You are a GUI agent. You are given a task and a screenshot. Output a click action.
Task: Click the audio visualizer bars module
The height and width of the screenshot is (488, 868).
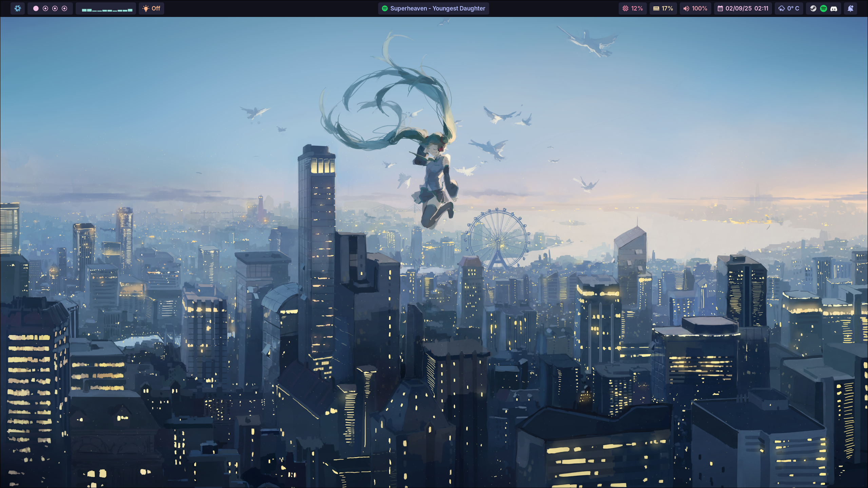coord(107,8)
